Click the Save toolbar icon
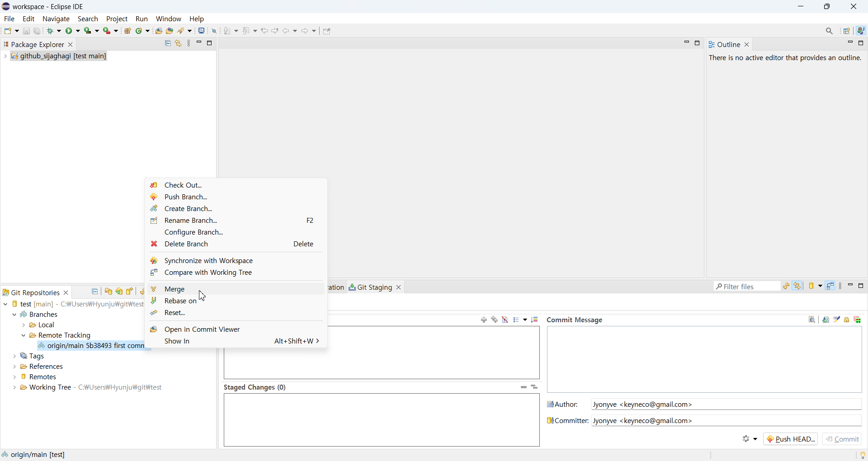 [26, 31]
